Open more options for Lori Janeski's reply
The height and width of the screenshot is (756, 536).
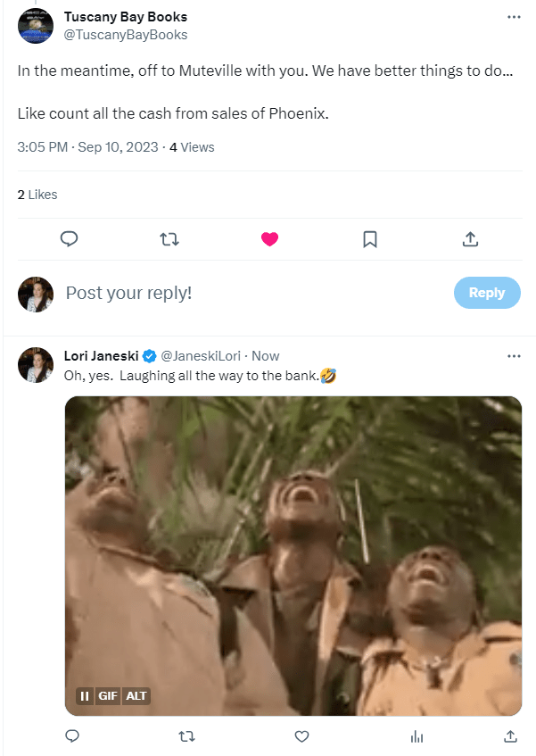[x=513, y=356]
